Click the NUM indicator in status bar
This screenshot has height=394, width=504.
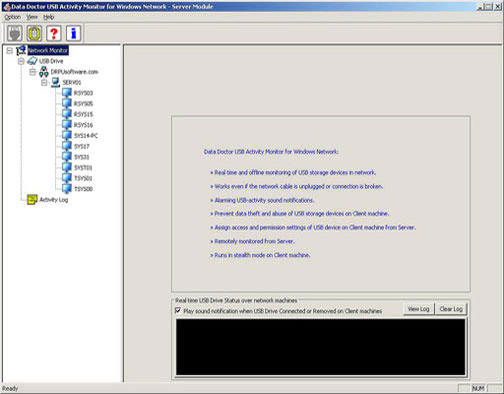(478, 389)
